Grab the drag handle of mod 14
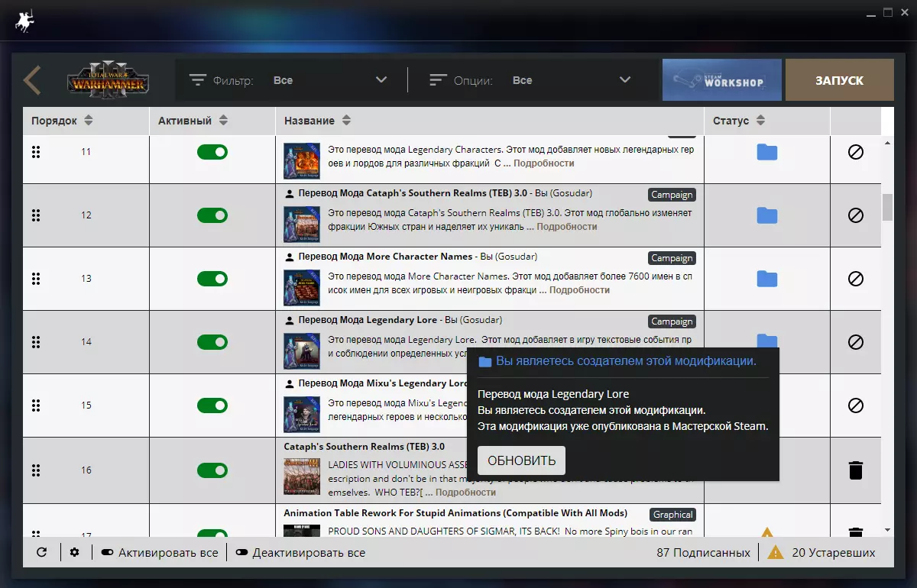 [x=36, y=342]
